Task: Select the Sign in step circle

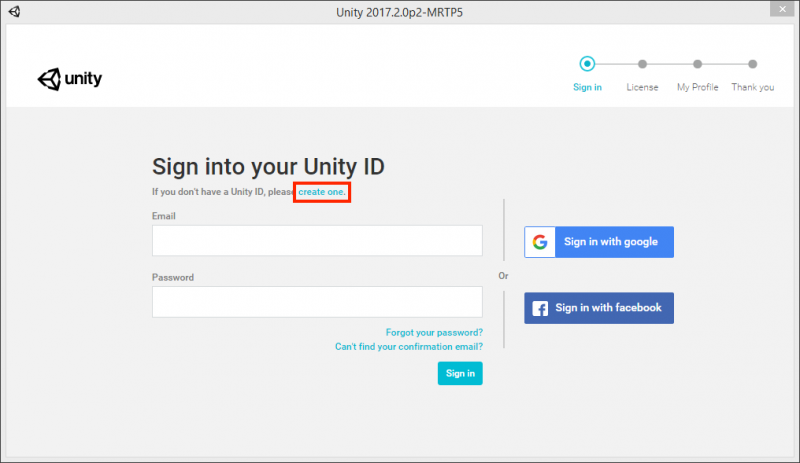Action: tap(587, 64)
